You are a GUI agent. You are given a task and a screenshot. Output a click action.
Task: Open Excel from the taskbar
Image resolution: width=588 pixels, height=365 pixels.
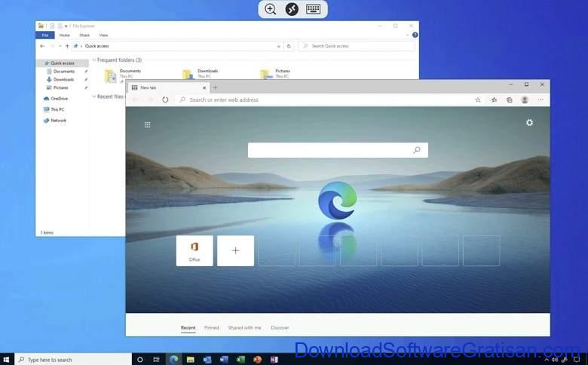pos(240,360)
